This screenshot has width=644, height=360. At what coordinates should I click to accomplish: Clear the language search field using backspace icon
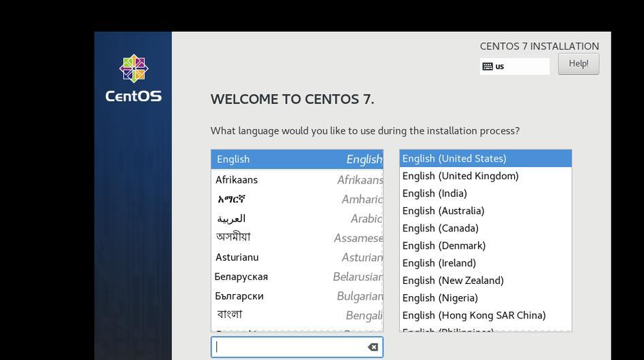pyautogui.click(x=373, y=347)
